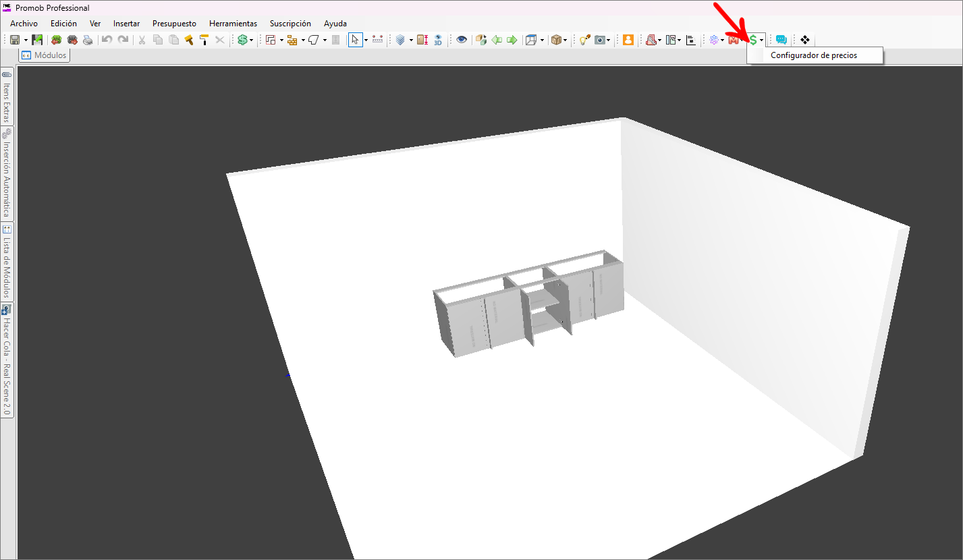Open the dropdown arrow beside Save
Viewport: 963px width, 560px height.
26,40
